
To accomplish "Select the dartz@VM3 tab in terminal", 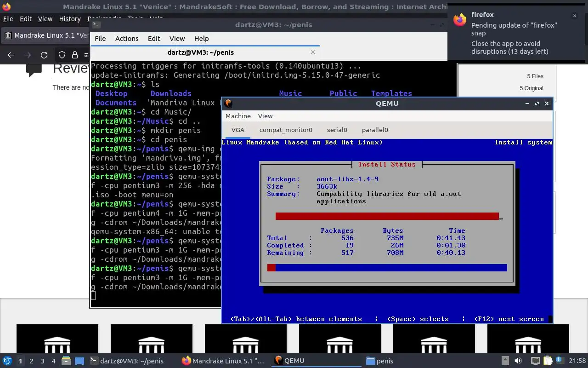I will (x=204, y=52).
